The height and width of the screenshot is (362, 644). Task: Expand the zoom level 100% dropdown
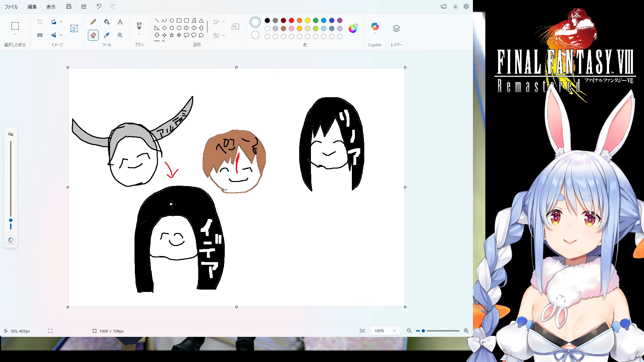coord(394,331)
